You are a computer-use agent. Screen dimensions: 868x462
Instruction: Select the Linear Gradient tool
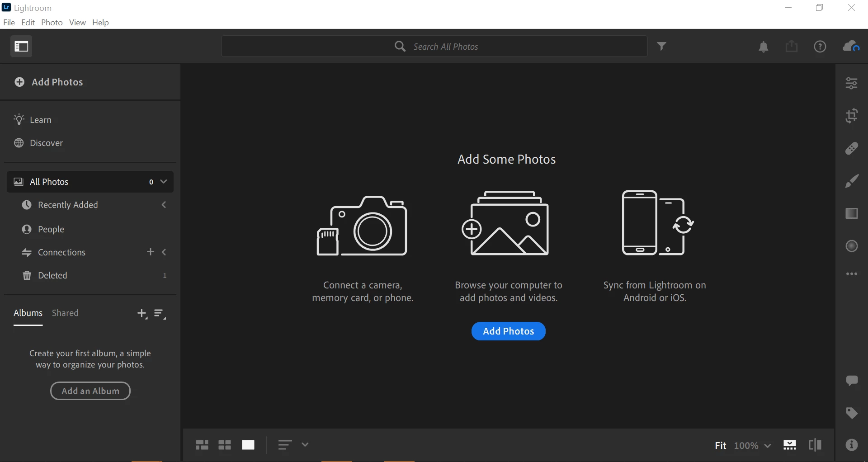click(852, 213)
